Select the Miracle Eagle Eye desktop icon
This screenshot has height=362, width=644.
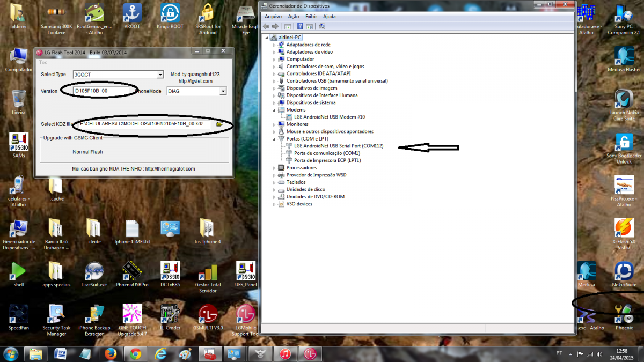245,20
